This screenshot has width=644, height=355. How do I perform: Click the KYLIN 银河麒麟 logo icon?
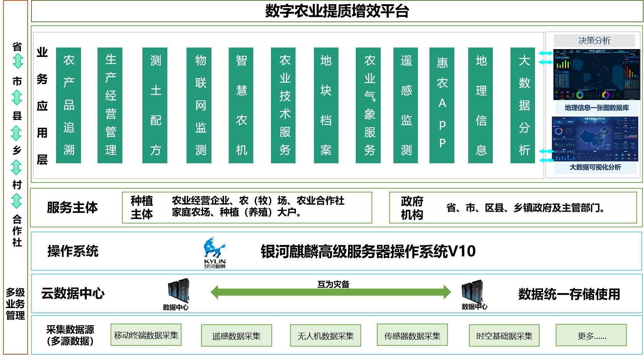(214, 252)
